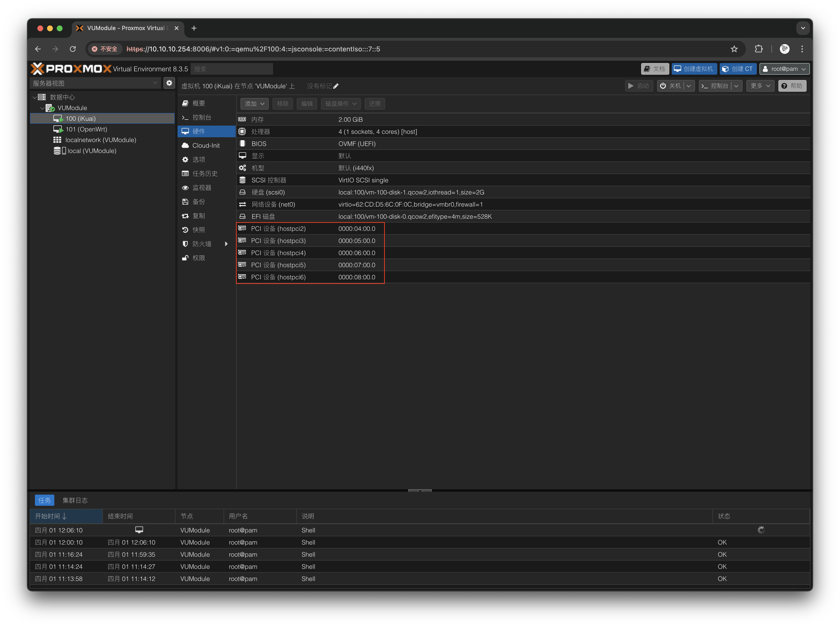Click the Cloud-Init section
Viewport: 840px width, 627px height.
point(206,146)
